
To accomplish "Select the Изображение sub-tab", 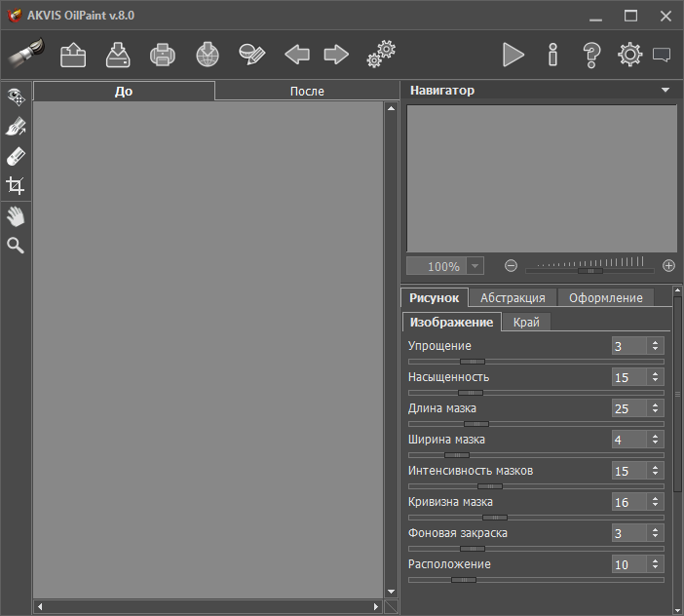I will 451,322.
